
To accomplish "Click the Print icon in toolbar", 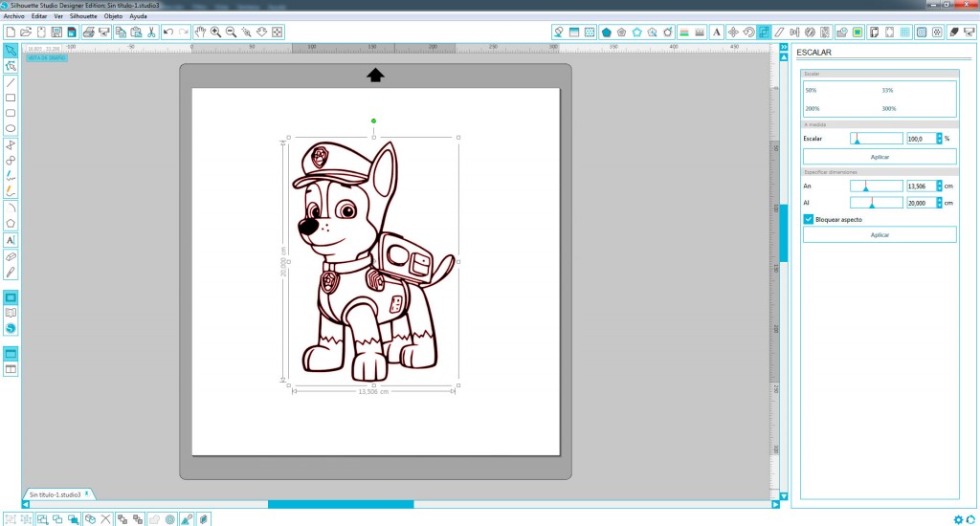I will [x=89, y=32].
